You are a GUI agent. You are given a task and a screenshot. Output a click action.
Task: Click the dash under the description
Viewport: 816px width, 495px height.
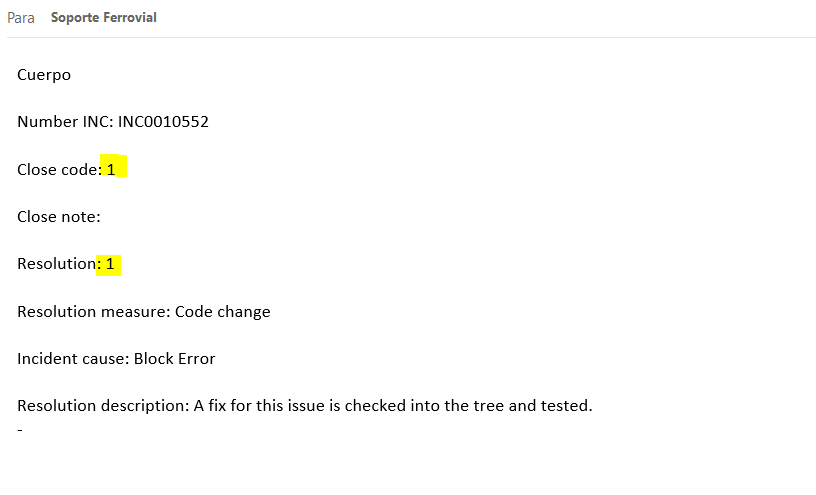20,430
